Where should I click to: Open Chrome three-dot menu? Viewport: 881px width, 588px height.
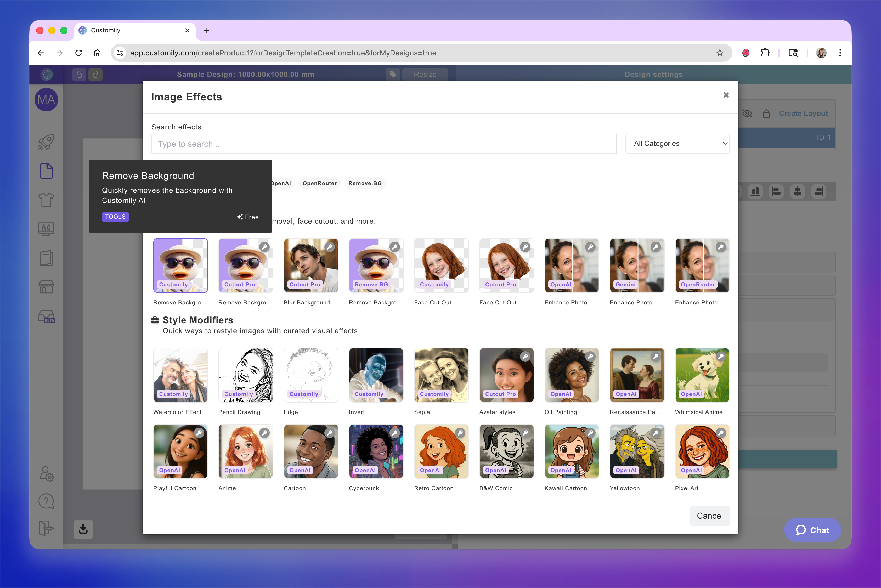[x=840, y=53]
